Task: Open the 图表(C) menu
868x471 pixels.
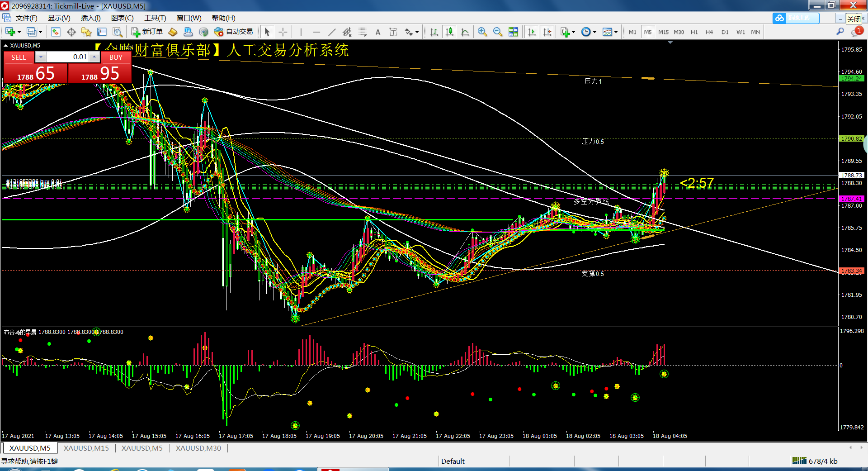Action: click(x=122, y=18)
